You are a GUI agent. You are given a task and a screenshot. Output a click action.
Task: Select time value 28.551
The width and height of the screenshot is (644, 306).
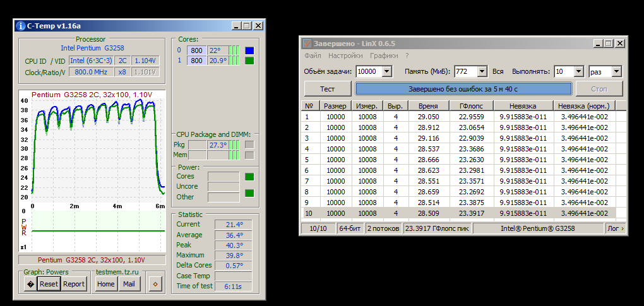pyautogui.click(x=428, y=181)
